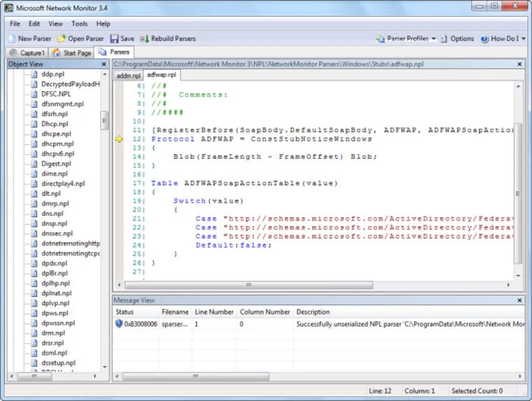Image resolution: width=532 pixels, height=401 pixels.
Task: Select the adfwap.npl editor tab
Action: pos(162,75)
